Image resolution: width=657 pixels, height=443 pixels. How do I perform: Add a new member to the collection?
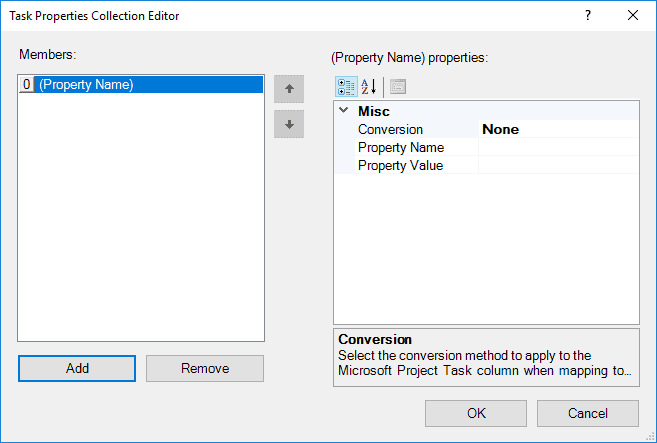click(x=77, y=368)
